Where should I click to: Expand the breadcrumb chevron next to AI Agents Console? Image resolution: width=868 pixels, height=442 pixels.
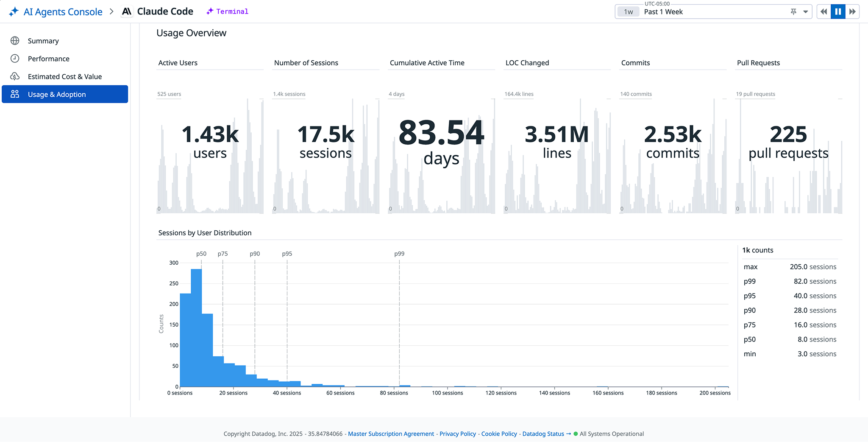[x=111, y=11]
